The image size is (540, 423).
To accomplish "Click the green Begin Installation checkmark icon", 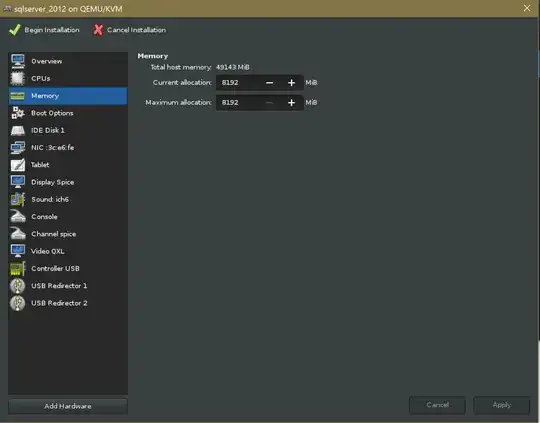I will [14, 30].
